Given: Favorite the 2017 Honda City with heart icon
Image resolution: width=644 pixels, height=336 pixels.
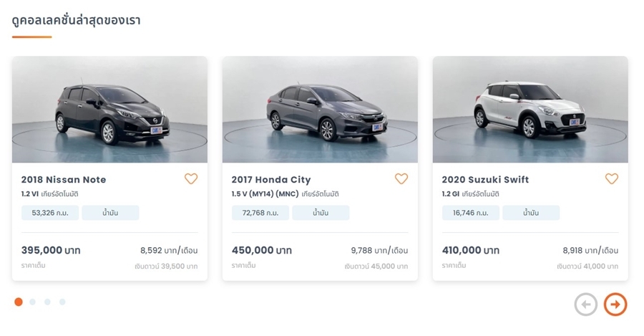Looking at the screenshot, I should tap(401, 179).
